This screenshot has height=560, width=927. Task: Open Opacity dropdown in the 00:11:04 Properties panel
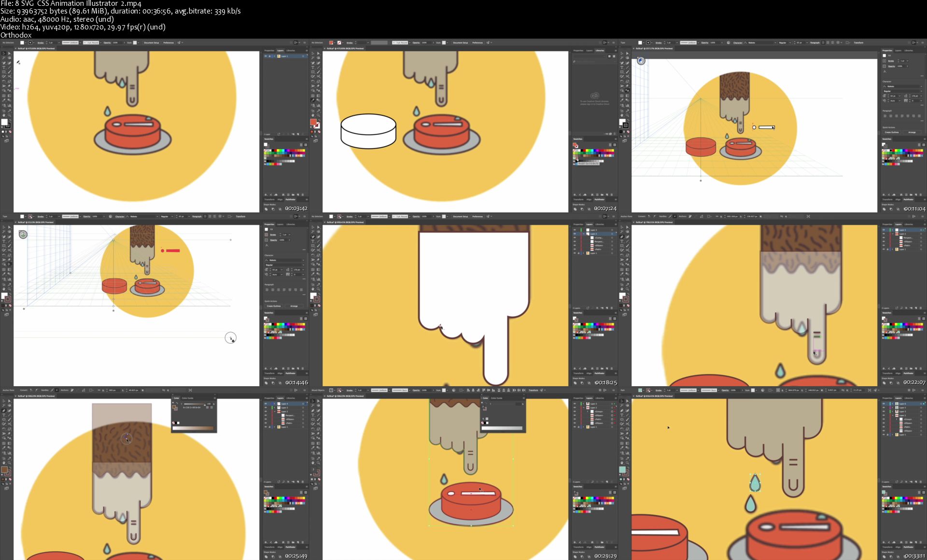coord(908,66)
